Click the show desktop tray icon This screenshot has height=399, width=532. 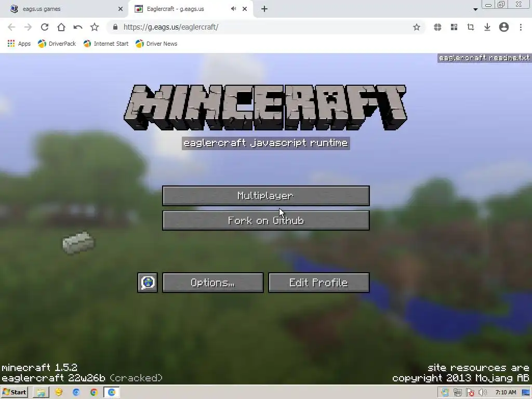[x=526, y=393]
